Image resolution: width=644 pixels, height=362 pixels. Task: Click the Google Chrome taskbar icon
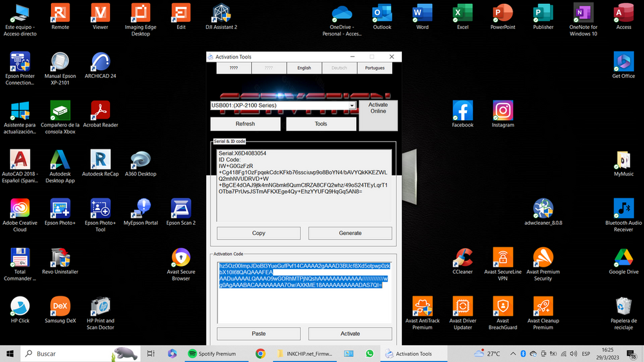tap(260, 354)
